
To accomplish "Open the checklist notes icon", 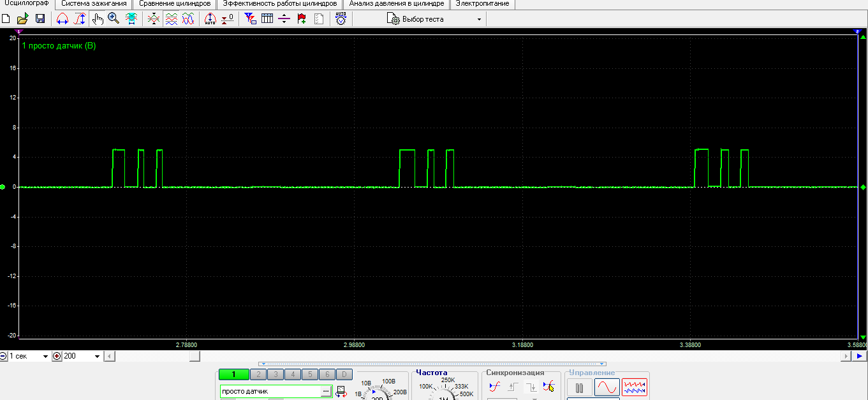I will [x=318, y=19].
